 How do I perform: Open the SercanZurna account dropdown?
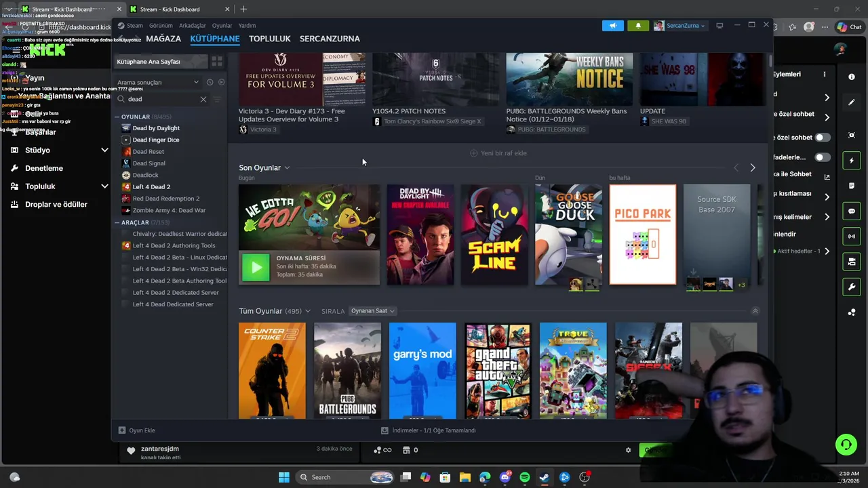click(x=680, y=26)
